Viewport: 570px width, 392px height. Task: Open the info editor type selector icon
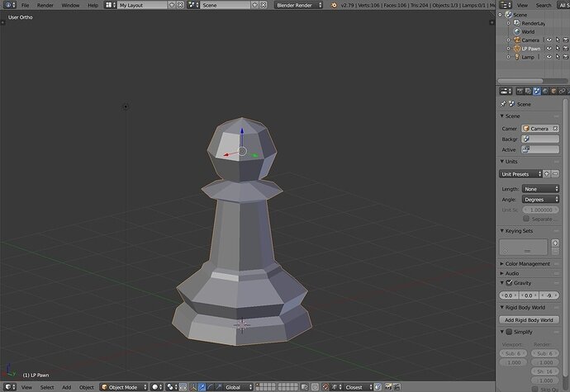[9, 5]
